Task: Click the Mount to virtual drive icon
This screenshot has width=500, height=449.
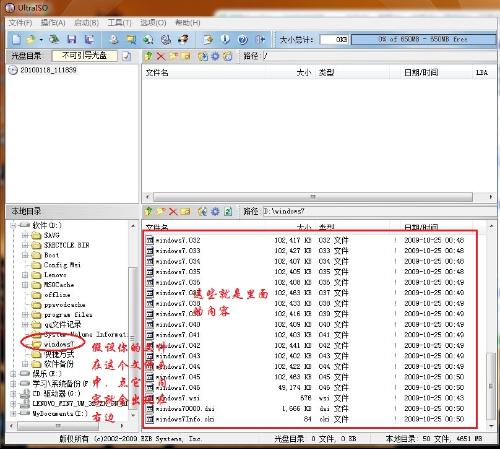Action: 166,40
